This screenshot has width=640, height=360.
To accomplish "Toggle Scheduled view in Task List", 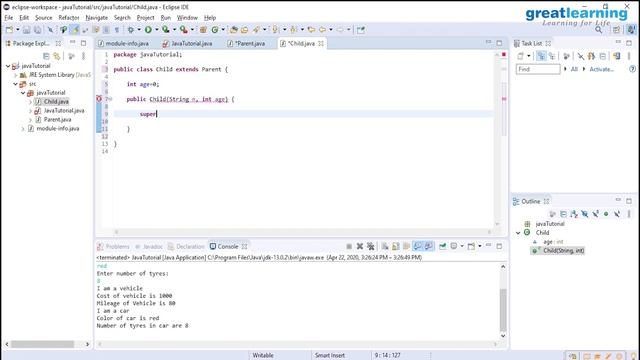I will pos(552,56).
